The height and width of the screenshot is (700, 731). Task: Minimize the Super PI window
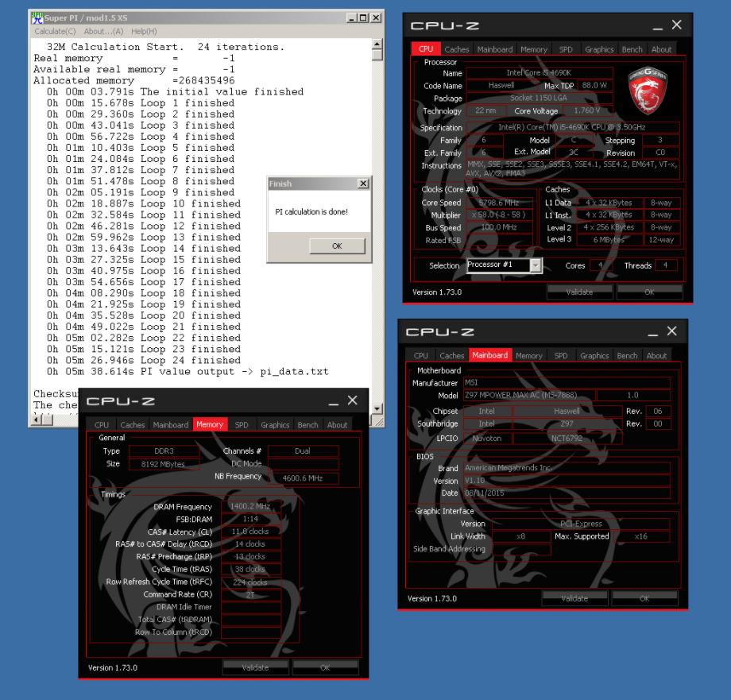(352, 18)
